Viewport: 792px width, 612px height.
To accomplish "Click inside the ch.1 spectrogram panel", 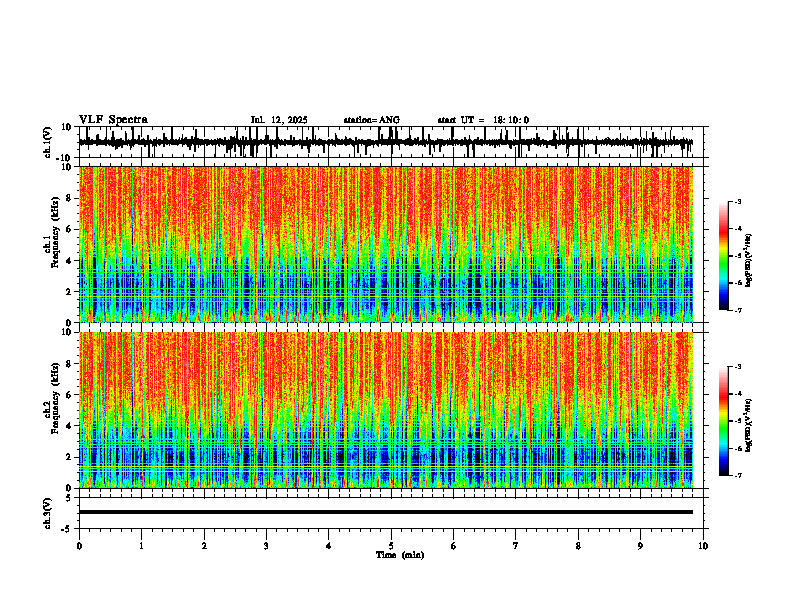I will [385, 244].
